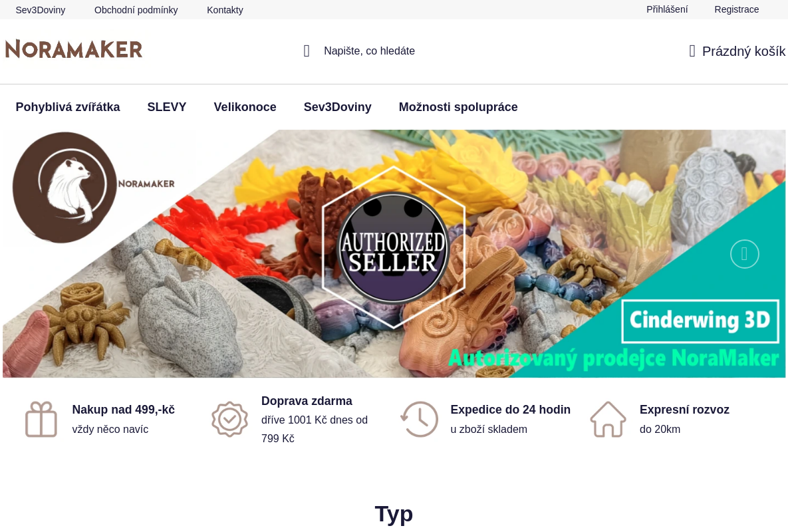Open the SLEVY category
Viewport: 798px width, 532px height.
tap(167, 107)
